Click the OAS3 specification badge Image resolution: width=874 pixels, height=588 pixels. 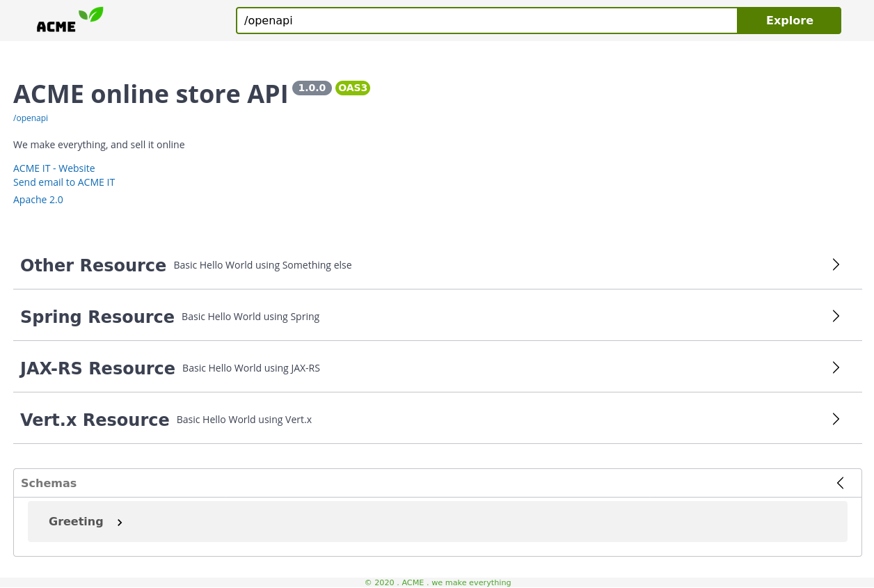click(353, 88)
